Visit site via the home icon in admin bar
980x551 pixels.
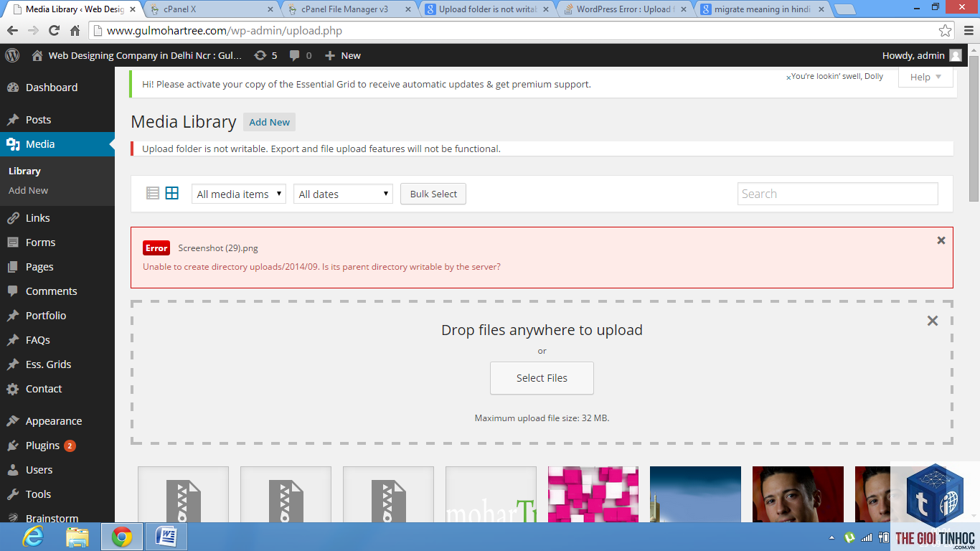37,55
